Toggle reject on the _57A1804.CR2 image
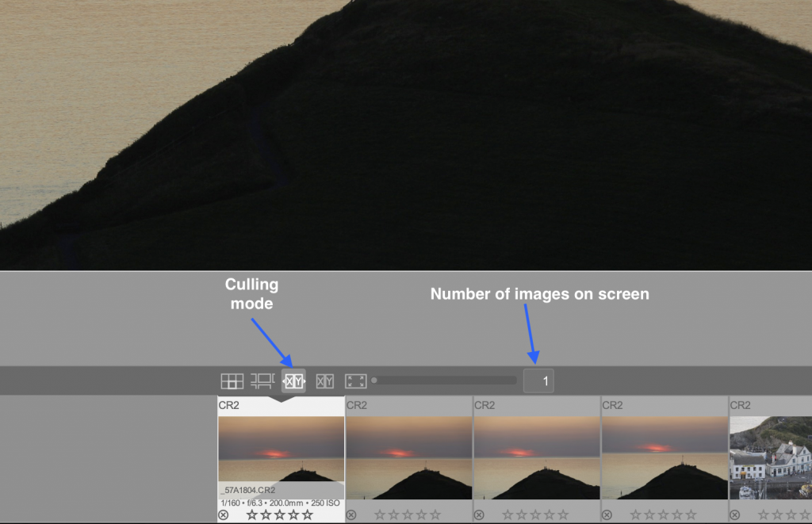812x524 pixels. (224, 515)
